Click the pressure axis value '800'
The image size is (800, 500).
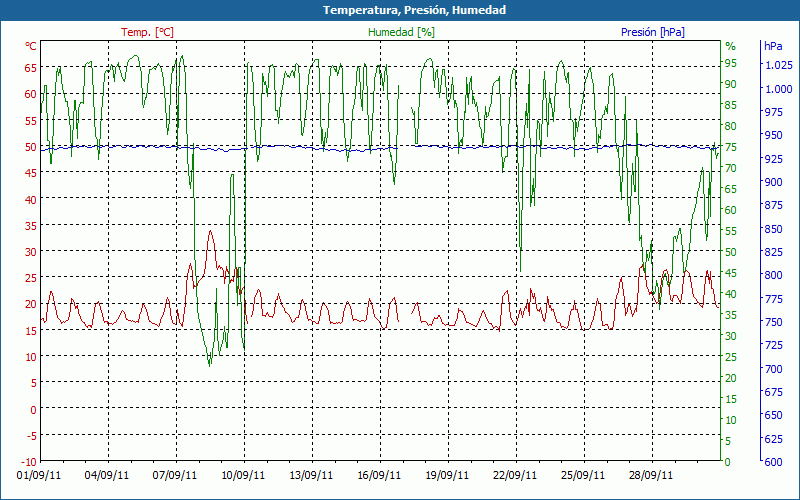click(773, 275)
